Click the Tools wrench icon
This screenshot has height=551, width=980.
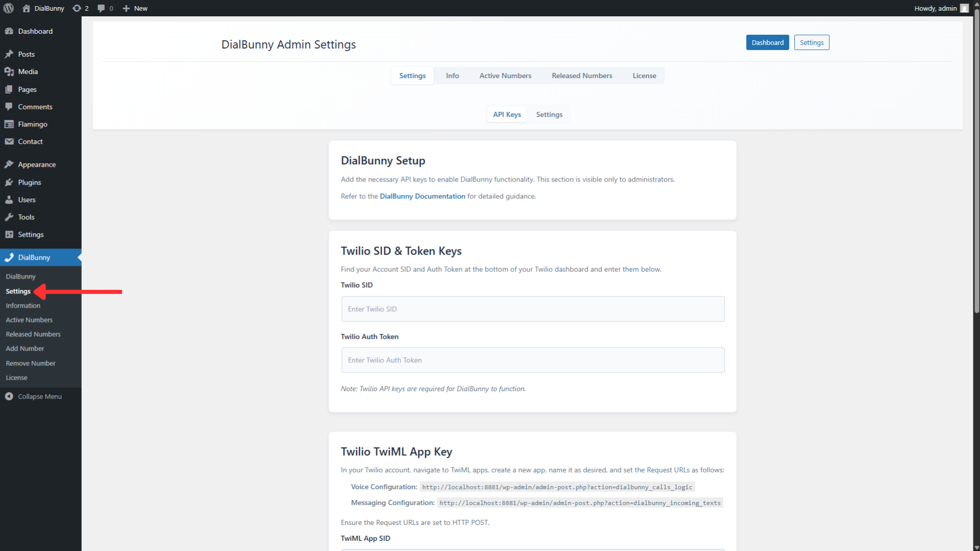tap(10, 217)
